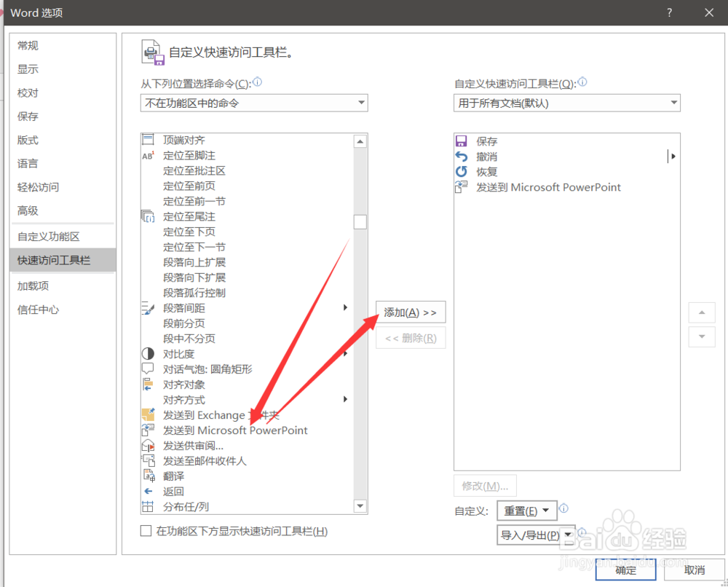Click the 恢复 (Redo) icon

click(460, 171)
